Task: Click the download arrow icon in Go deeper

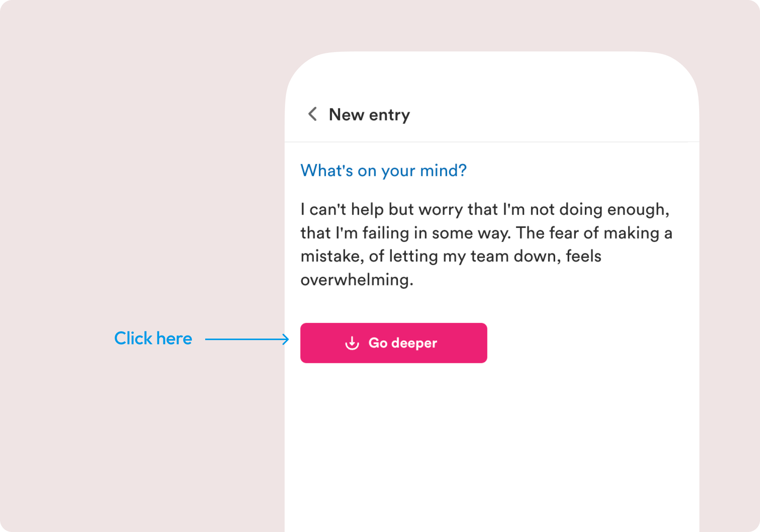Action: point(352,343)
